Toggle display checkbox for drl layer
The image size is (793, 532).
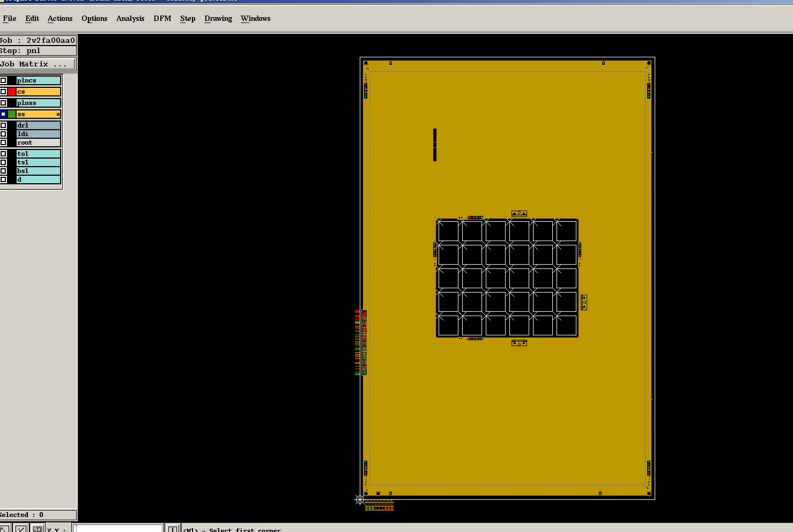click(3, 125)
